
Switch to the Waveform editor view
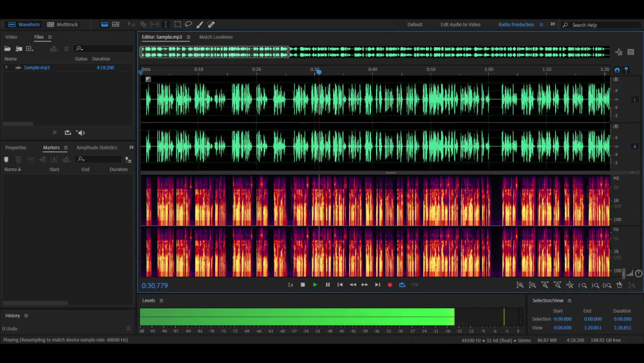coord(24,25)
